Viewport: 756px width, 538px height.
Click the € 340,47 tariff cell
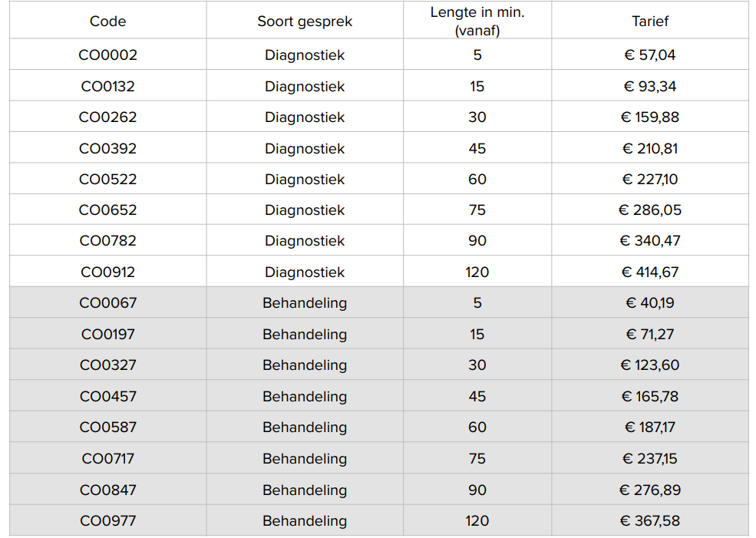pos(649,240)
